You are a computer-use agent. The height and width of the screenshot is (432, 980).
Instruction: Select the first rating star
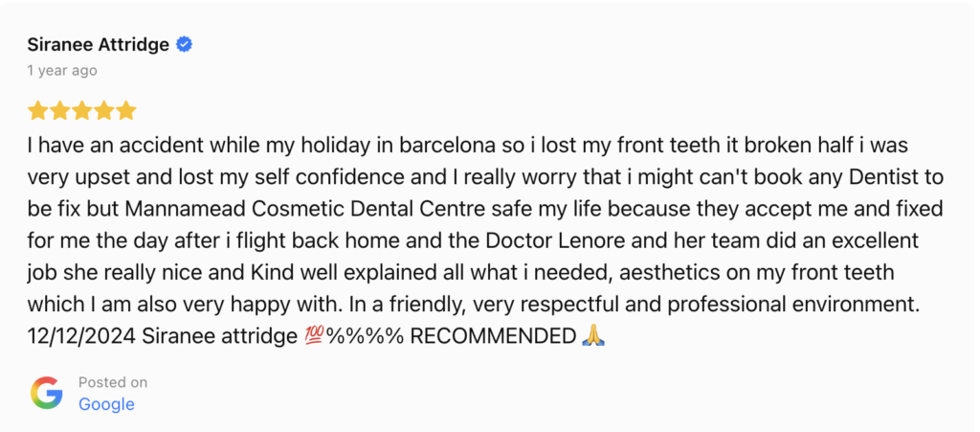pyautogui.click(x=37, y=111)
